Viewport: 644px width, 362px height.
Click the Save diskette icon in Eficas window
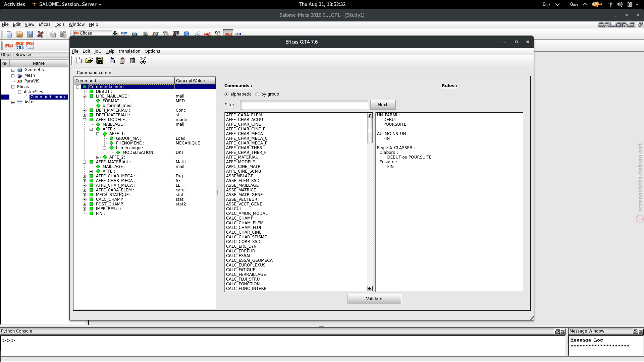pos(100,60)
